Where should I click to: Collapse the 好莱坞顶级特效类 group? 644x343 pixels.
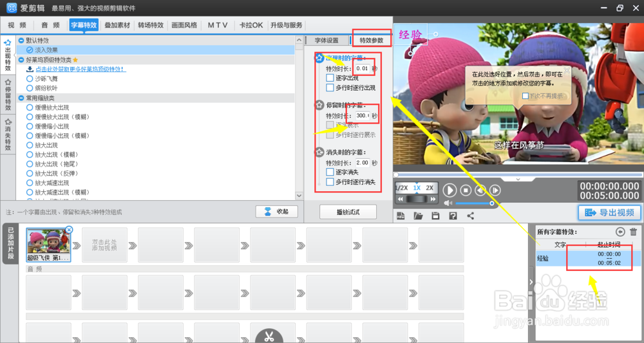[21, 59]
